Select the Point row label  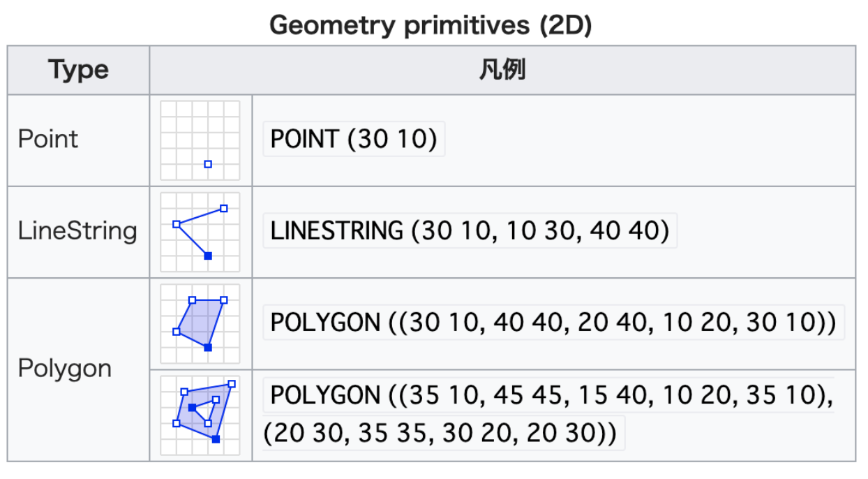[x=48, y=139]
